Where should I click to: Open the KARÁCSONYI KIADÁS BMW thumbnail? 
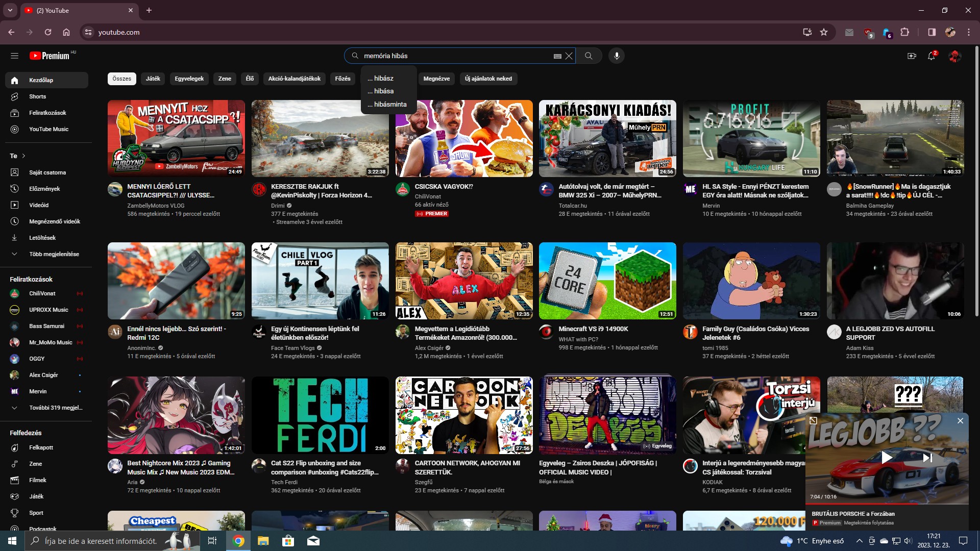tap(607, 138)
